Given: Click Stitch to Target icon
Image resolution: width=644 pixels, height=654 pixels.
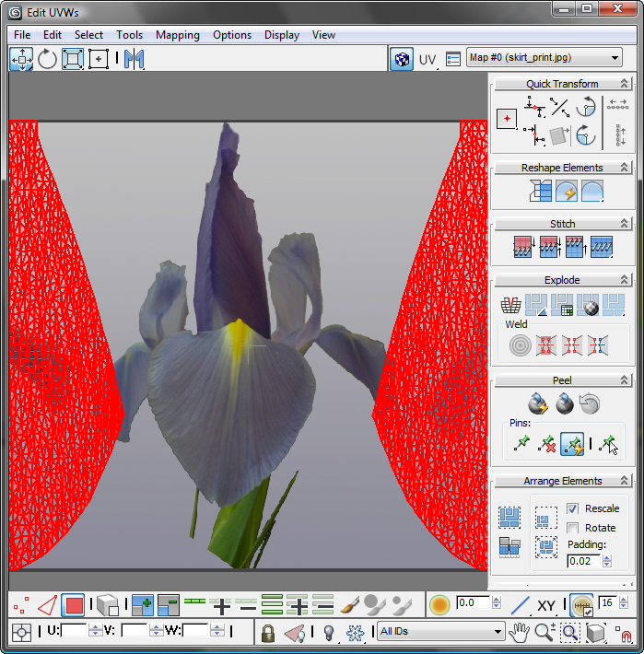Looking at the screenshot, I should click(x=524, y=247).
